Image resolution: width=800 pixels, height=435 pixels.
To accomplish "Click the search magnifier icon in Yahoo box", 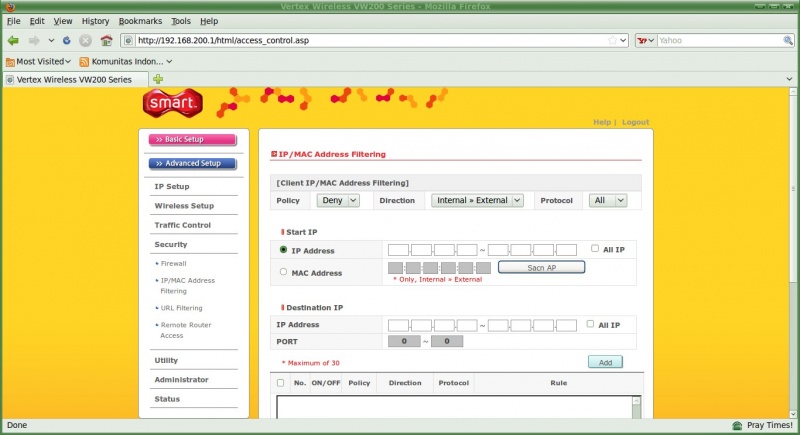I will pos(788,41).
